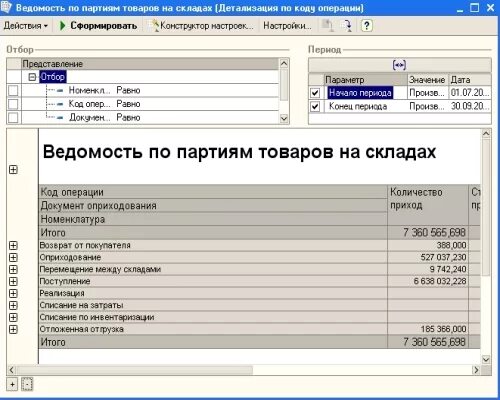Click the report window icon in title bar
Viewport: 500px width, 400px height.
click(x=7, y=7)
